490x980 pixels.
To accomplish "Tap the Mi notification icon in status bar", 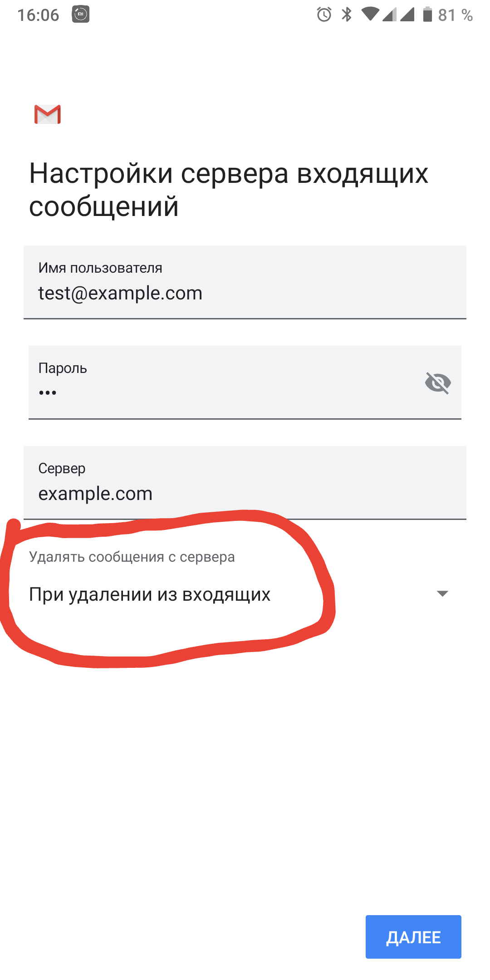I will click(81, 15).
